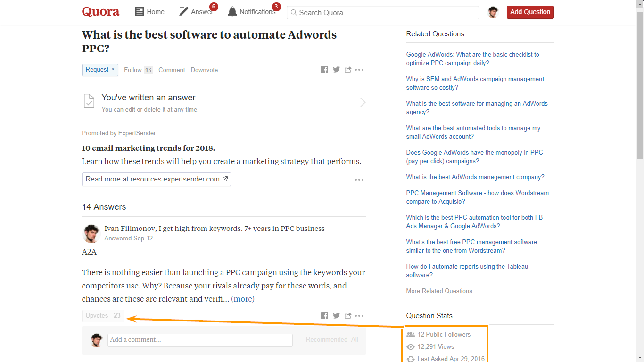Follow the question
The height and width of the screenshot is (362, 644).
pyautogui.click(x=138, y=70)
